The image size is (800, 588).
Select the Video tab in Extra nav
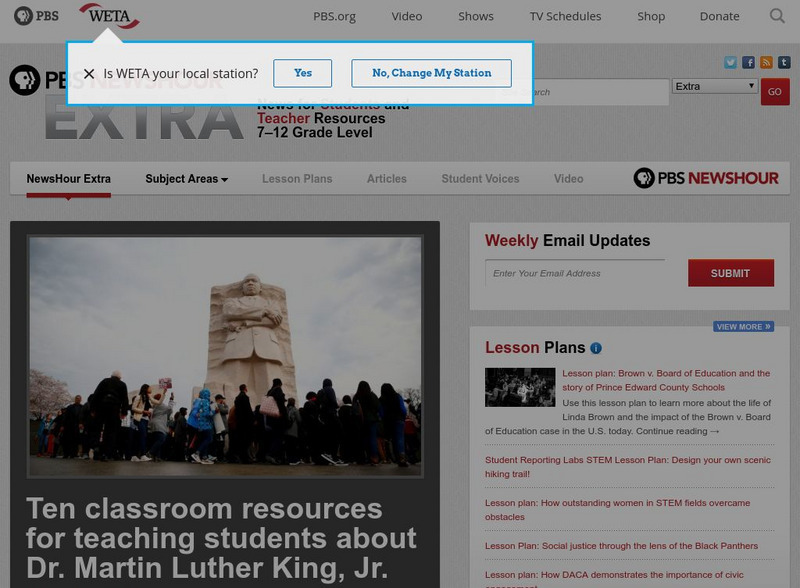point(568,179)
